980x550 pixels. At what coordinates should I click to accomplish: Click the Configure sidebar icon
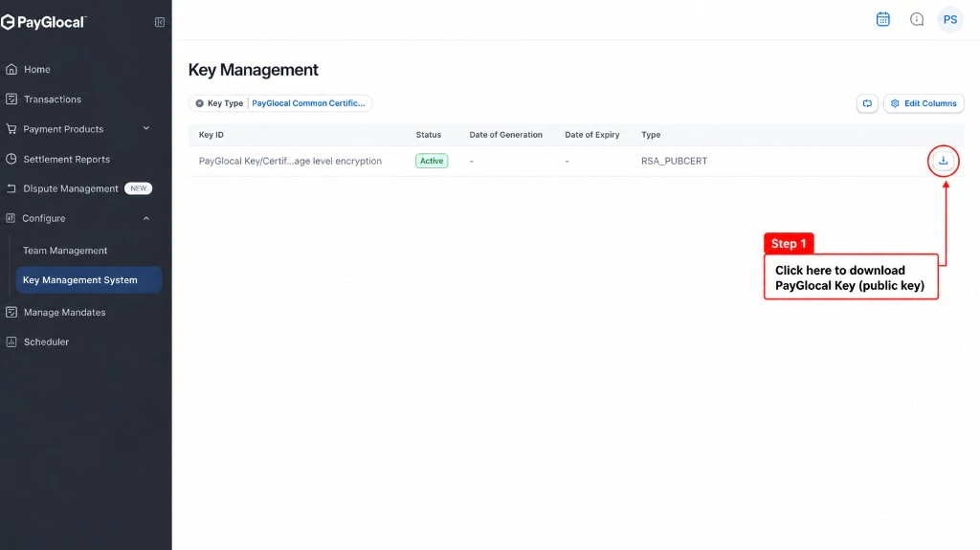[x=11, y=218]
